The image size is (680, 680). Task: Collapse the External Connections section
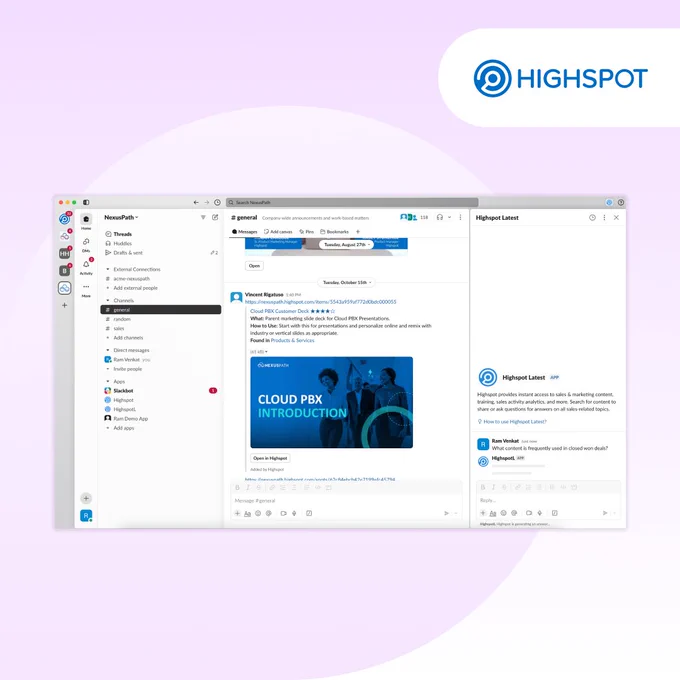tap(108, 269)
